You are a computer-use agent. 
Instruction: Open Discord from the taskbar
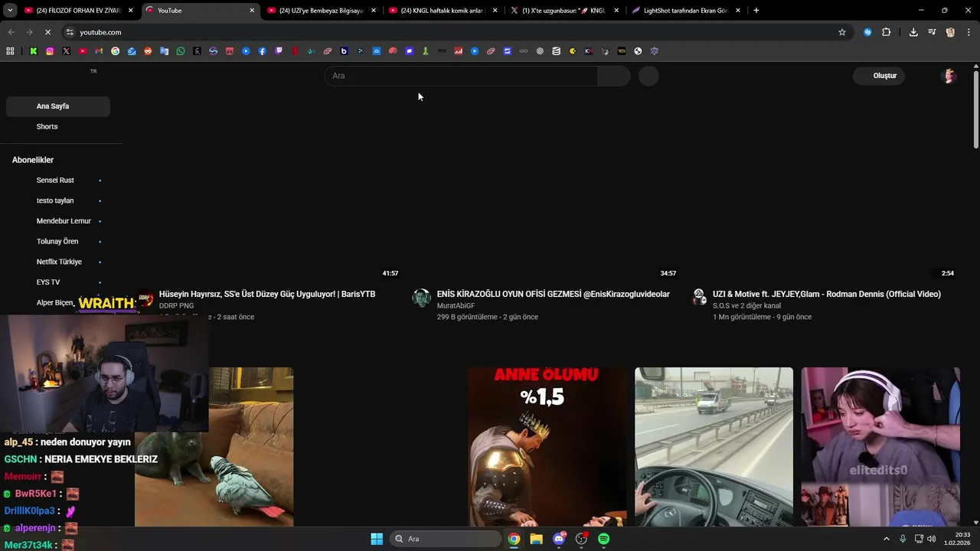pos(559,539)
